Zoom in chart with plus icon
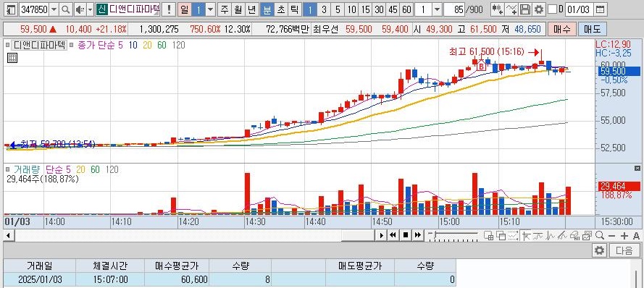The height and width of the screenshot is (288, 644). click(624, 235)
